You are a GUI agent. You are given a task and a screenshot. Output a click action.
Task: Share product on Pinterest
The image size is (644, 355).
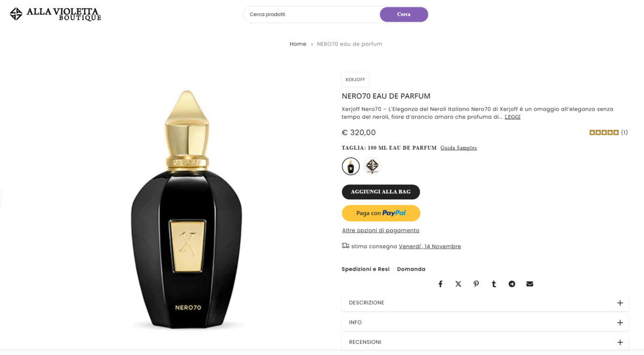pyautogui.click(x=476, y=284)
